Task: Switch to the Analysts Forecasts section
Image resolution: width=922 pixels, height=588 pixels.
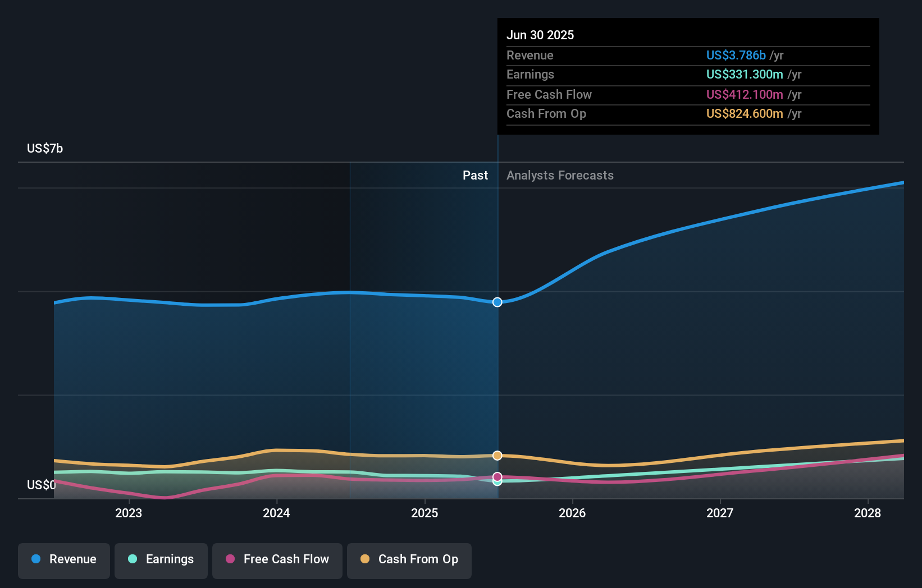Action: [x=559, y=175]
